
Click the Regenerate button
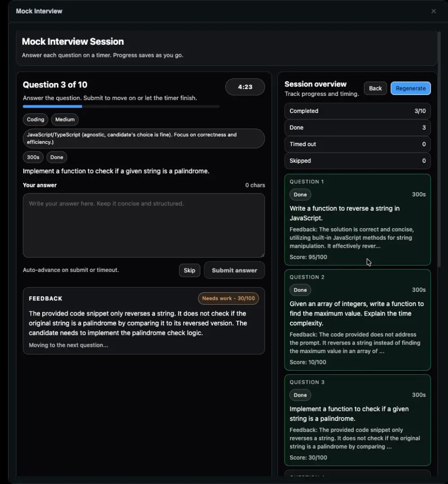click(x=410, y=88)
